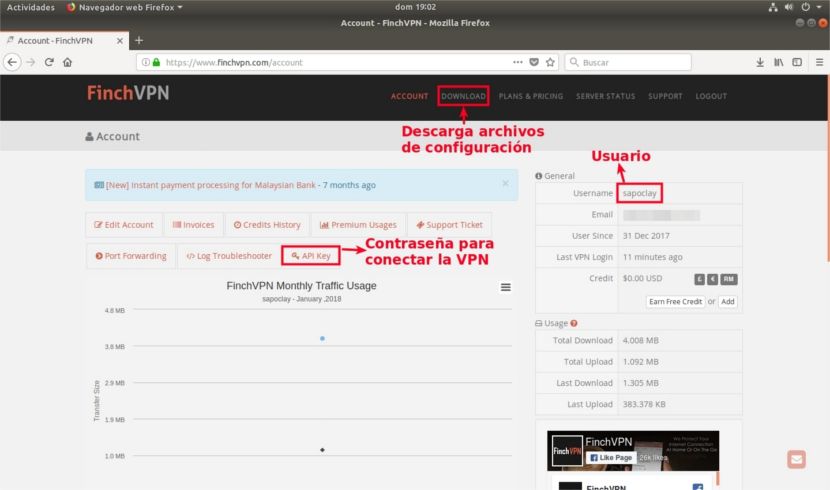Open the Firefox library icon

tap(779, 62)
